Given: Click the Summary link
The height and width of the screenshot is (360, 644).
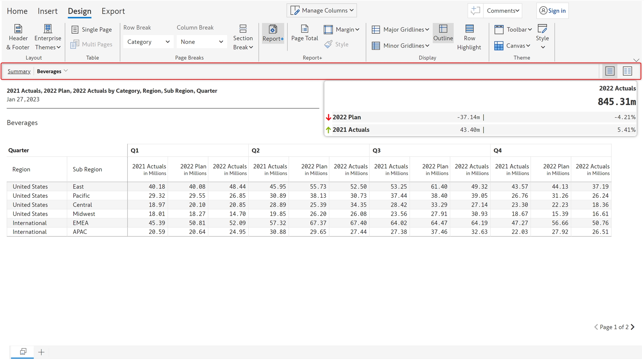Looking at the screenshot, I should tap(19, 71).
